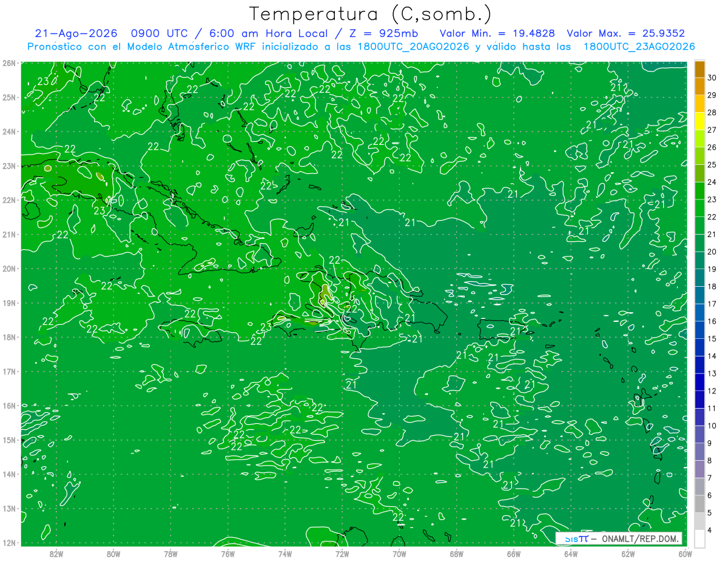The image size is (728, 562).
Task: Click the "62W" longitude label
Action: 628,553
